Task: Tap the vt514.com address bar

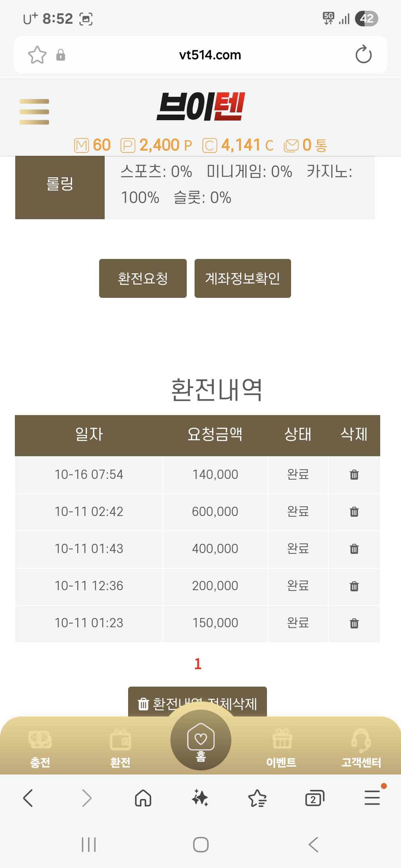Action: (x=210, y=55)
